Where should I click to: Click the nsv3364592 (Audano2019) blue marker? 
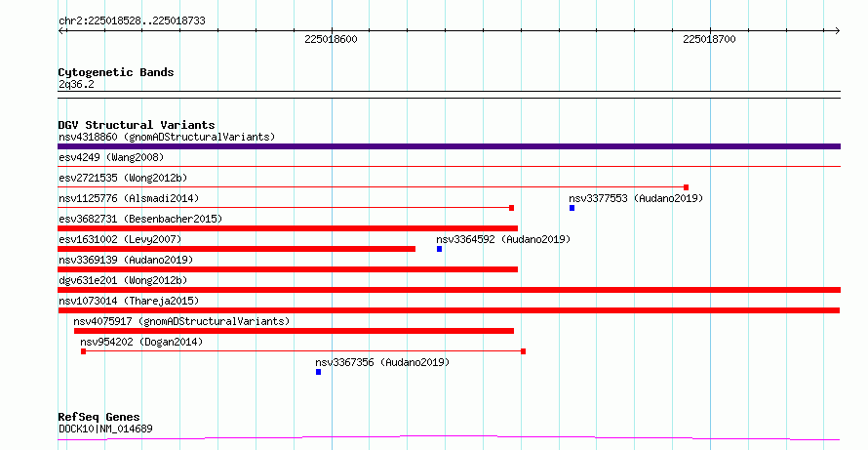440,249
